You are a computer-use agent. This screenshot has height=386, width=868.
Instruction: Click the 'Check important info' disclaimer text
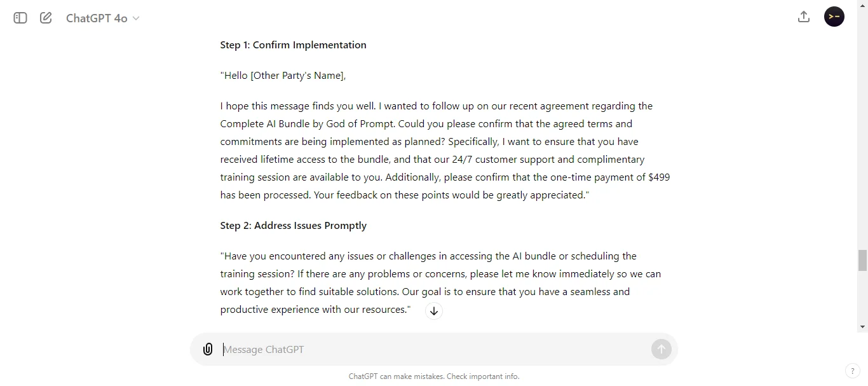click(482, 376)
